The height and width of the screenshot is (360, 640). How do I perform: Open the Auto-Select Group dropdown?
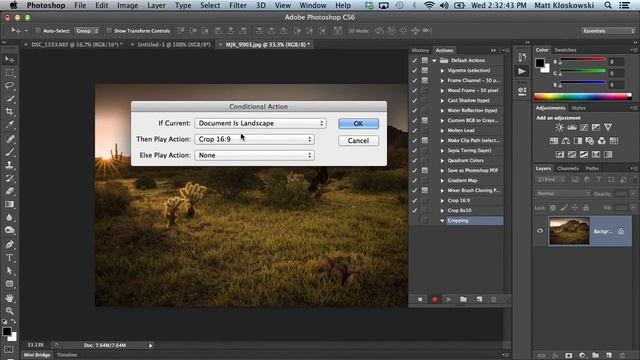(87, 31)
